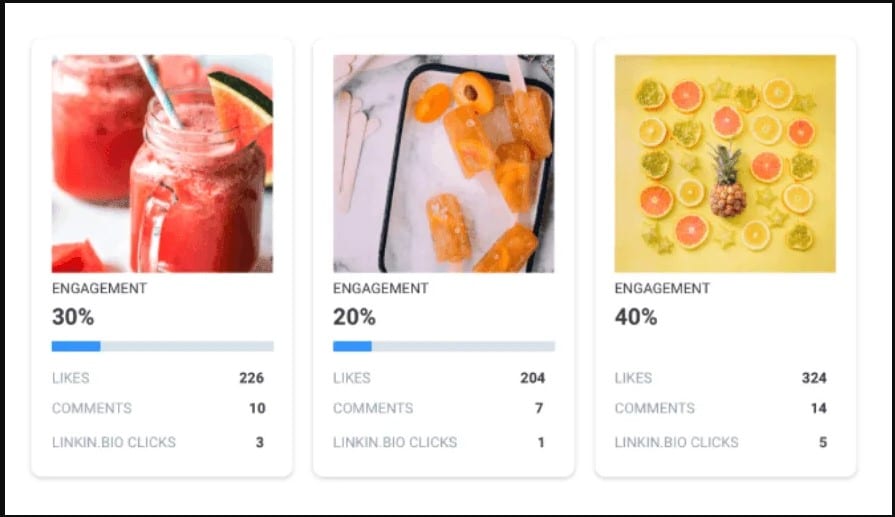Select the 30% engagement value
The width and height of the screenshot is (895, 517).
coord(73,317)
